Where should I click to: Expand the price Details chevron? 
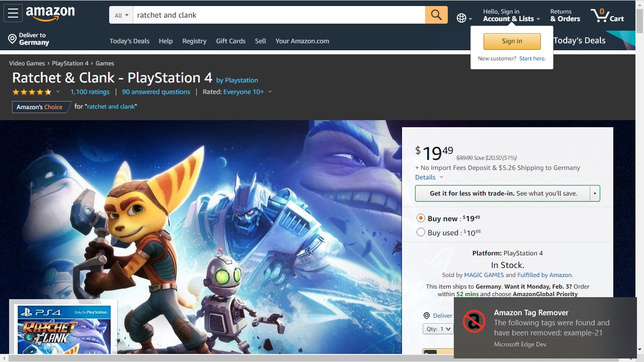click(441, 177)
